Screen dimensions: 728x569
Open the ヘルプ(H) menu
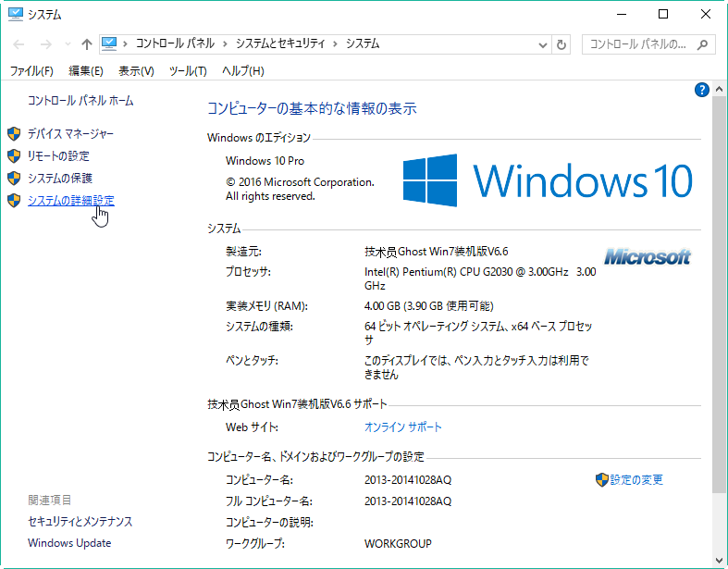tap(243, 70)
